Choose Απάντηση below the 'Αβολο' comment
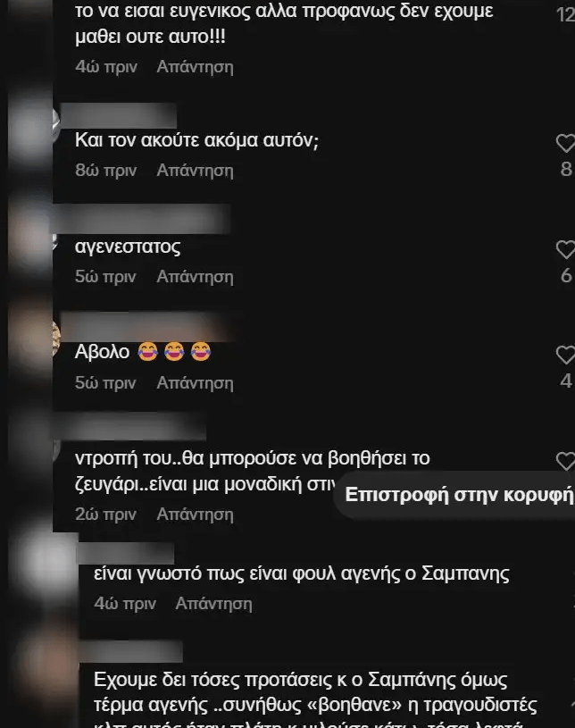The width and height of the screenshot is (575, 728). [x=195, y=383]
